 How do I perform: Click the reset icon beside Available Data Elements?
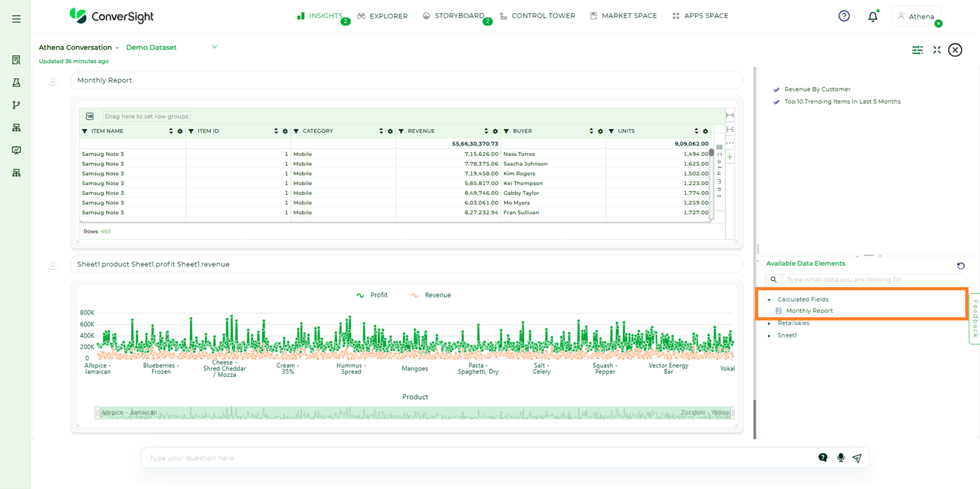click(x=961, y=266)
